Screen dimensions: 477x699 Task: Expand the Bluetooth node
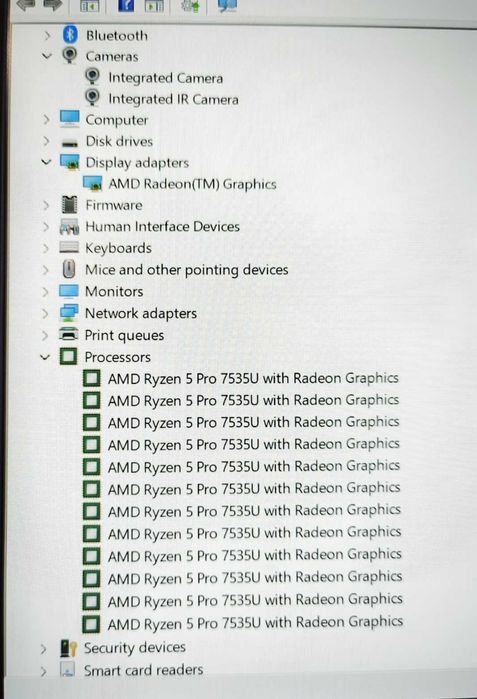47,35
